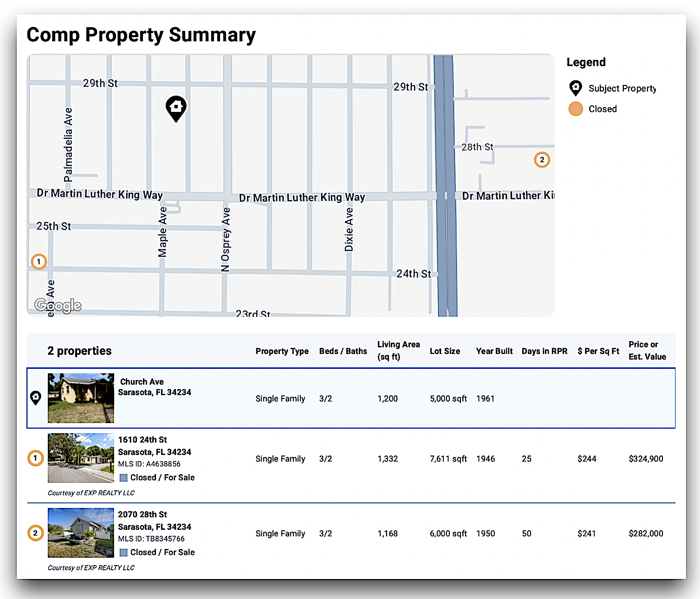
Task: Select comp marker 1 on the map
Action: click(x=39, y=262)
